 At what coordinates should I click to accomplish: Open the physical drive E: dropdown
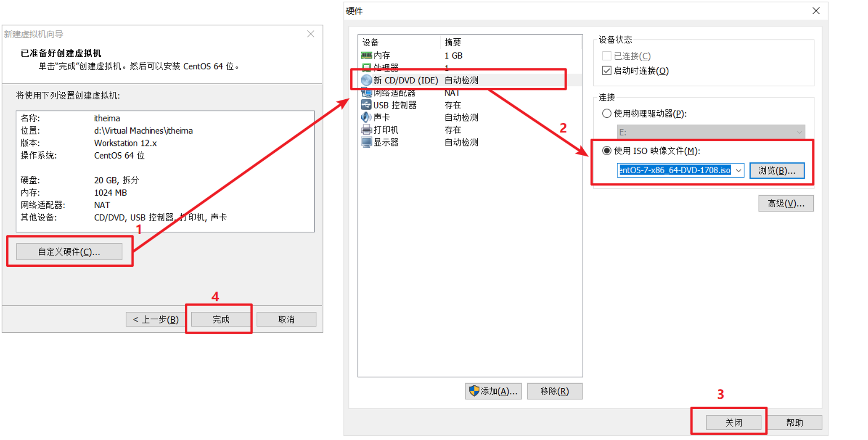pos(711,132)
